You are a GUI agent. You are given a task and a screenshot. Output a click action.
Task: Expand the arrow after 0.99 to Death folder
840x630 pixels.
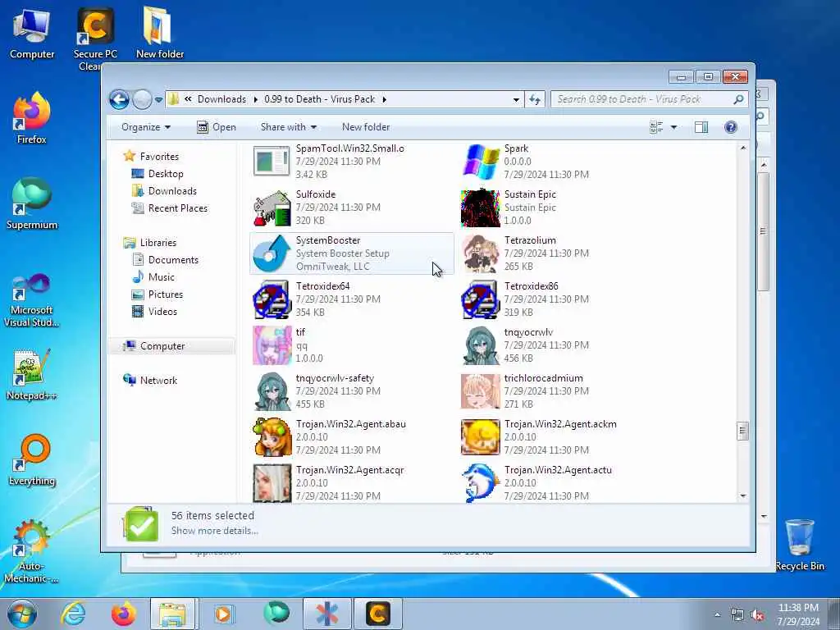click(384, 99)
